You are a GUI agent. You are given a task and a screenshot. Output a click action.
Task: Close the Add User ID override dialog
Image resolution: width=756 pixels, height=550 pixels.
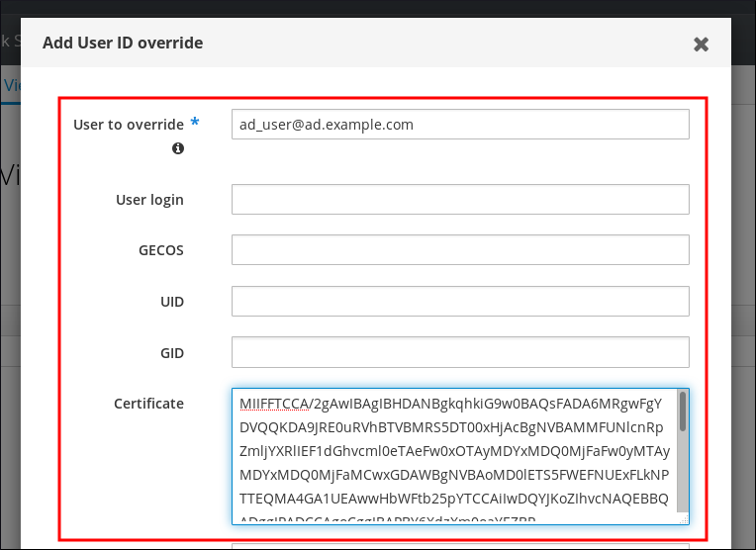[x=701, y=45]
